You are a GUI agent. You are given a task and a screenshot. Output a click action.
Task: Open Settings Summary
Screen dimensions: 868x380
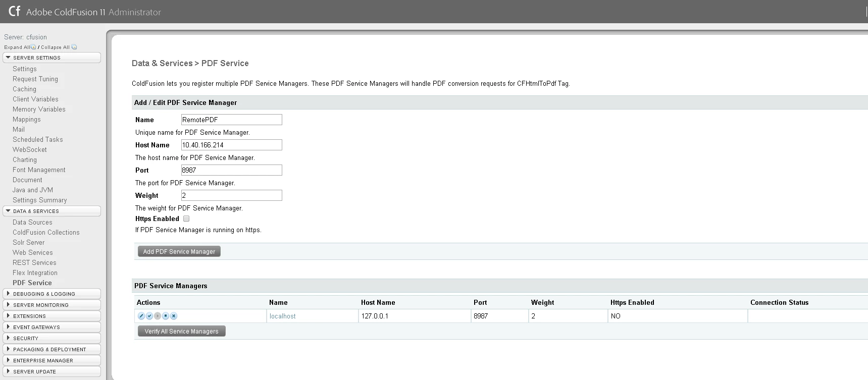coord(40,200)
